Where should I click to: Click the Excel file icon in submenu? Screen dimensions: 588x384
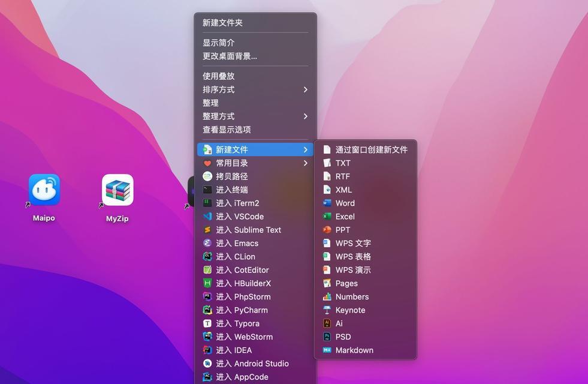point(327,217)
